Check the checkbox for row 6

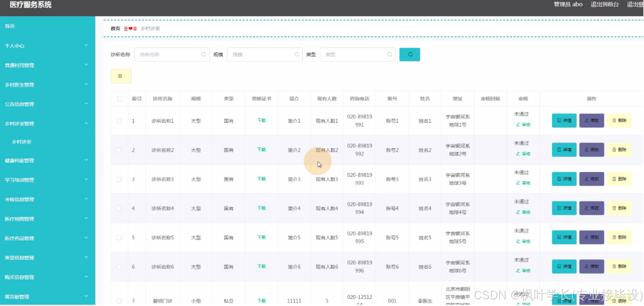click(119, 267)
